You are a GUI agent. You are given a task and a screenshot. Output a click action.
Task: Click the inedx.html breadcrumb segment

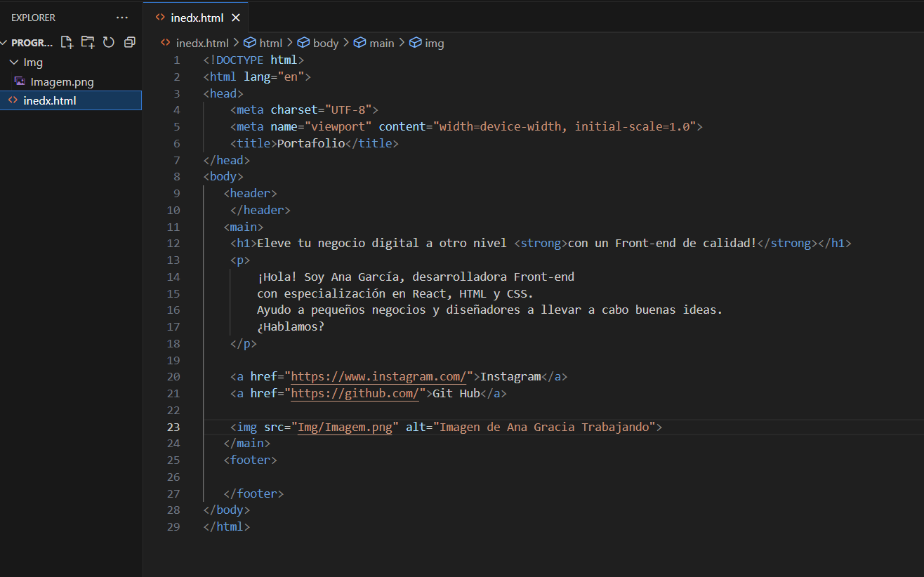coord(202,43)
